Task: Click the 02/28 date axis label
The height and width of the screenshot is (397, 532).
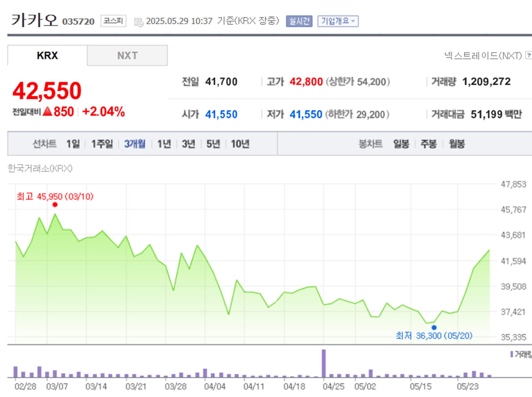Action: tap(25, 386)
